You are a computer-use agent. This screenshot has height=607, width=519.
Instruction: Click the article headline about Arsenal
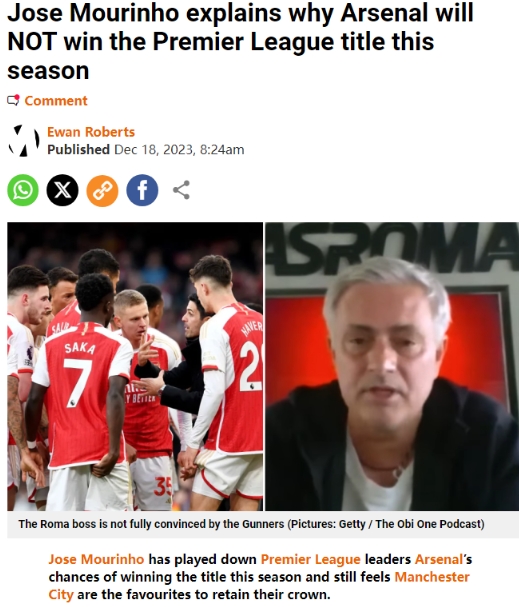(240, 41)
